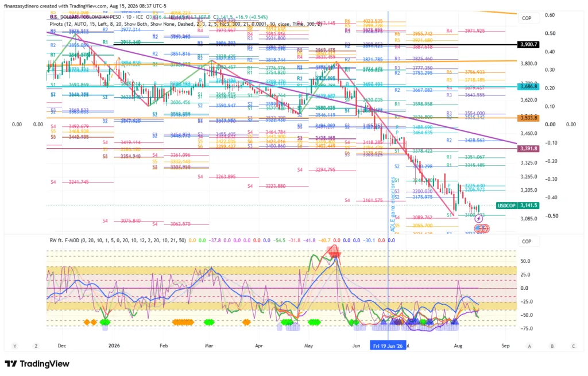
Task: Click −75.0 on the indicator scale
Action: pyautogui.click(x=527, y=328)
